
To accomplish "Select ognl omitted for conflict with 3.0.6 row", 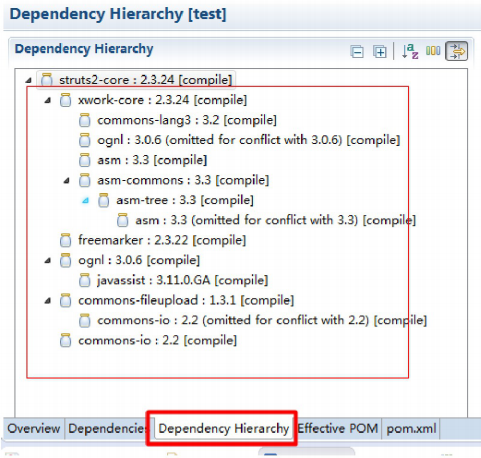I will tap(239, 140).
